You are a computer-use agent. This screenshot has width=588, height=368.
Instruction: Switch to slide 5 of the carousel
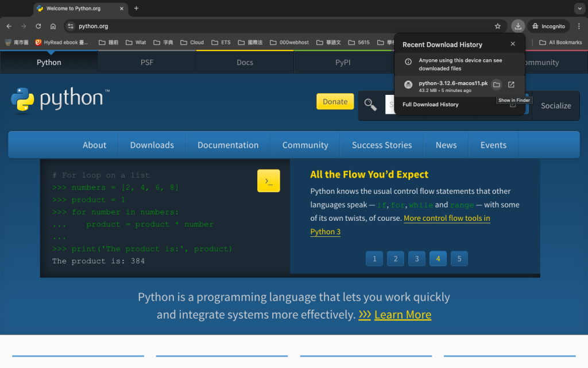pos(459,259)
